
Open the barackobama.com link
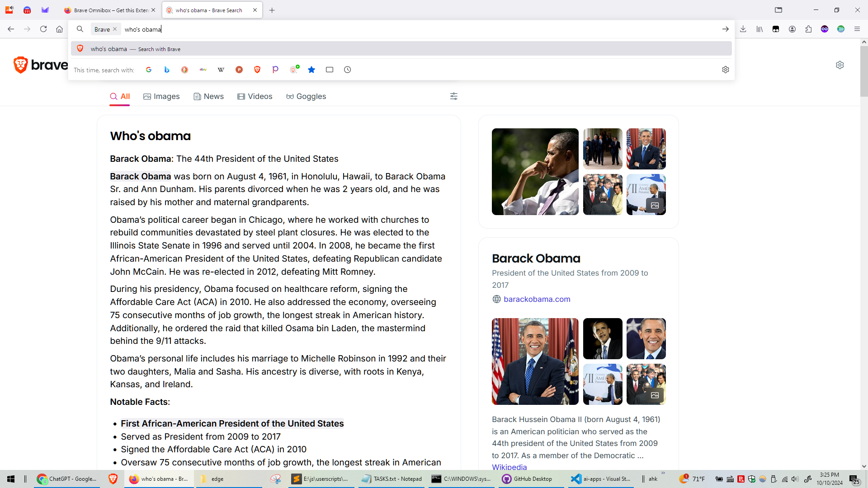[537, 299]
